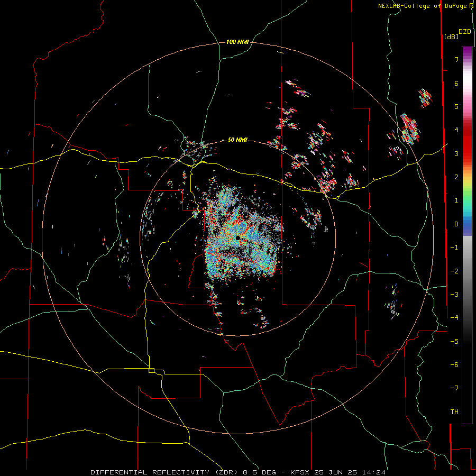This screenshot has height=476, width=476.
Task: Click the yellow square marker at highway junction
Action: 151,370
